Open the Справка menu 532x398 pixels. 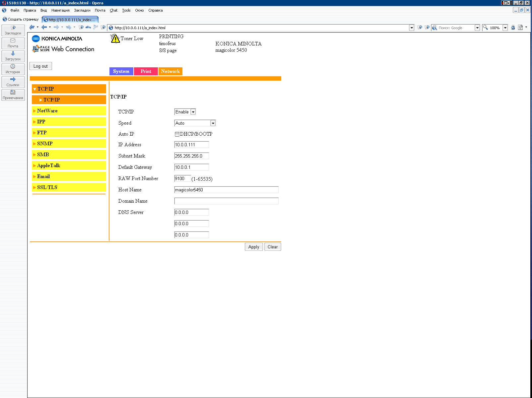(x=155, y=10)
